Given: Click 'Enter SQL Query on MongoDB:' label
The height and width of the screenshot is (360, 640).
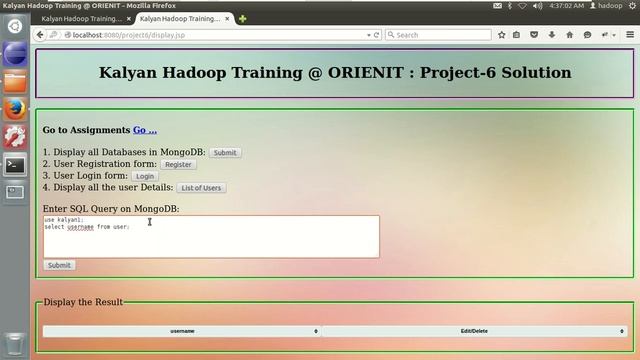Looking at the screenshot, I should click(111, 209).
